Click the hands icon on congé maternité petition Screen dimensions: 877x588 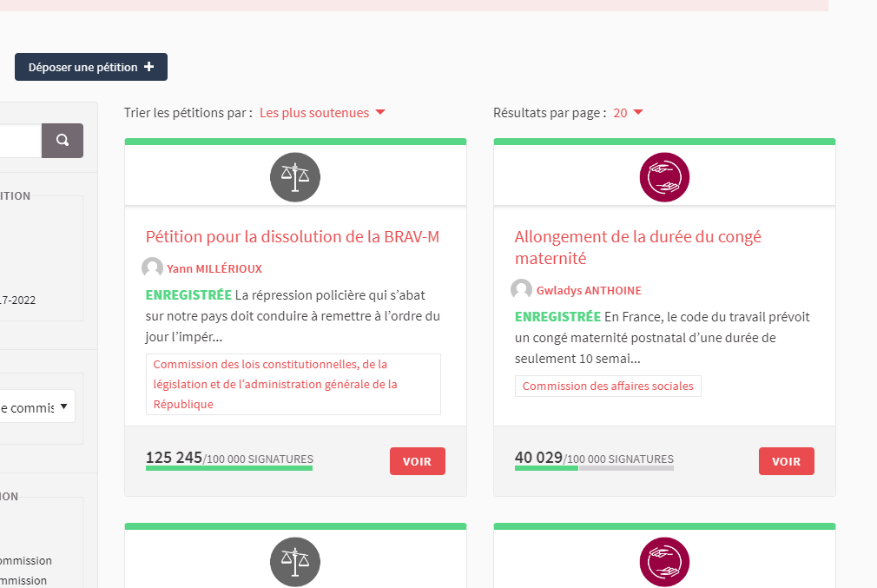click(664, 177)
